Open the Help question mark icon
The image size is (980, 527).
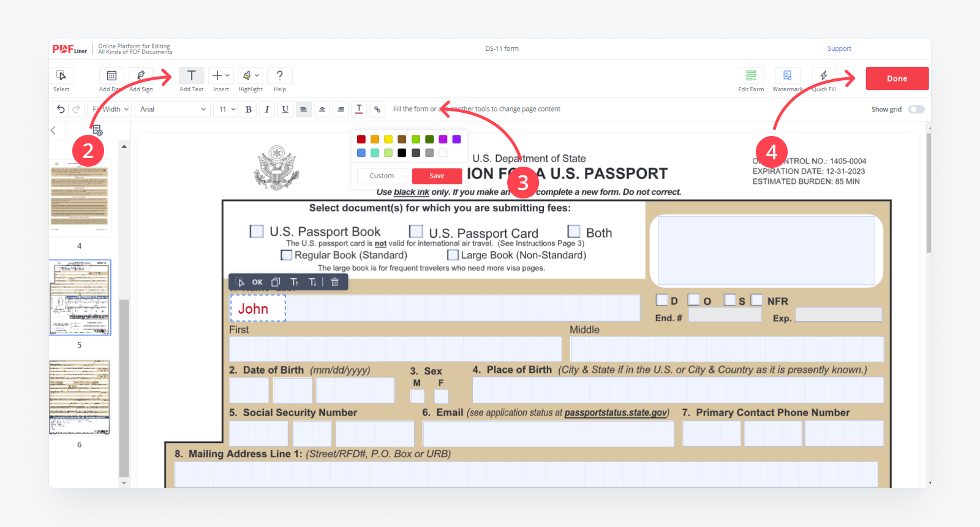[279, 75]
